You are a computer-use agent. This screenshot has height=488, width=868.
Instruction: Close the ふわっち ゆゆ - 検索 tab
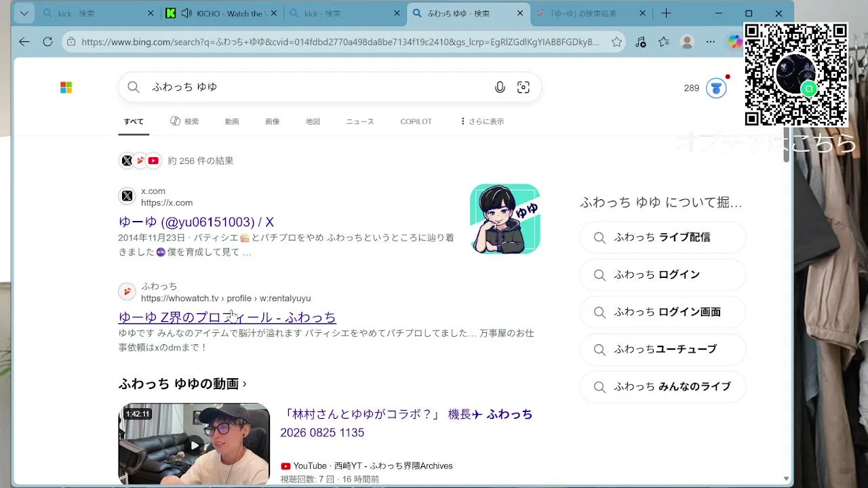(520, 14)
